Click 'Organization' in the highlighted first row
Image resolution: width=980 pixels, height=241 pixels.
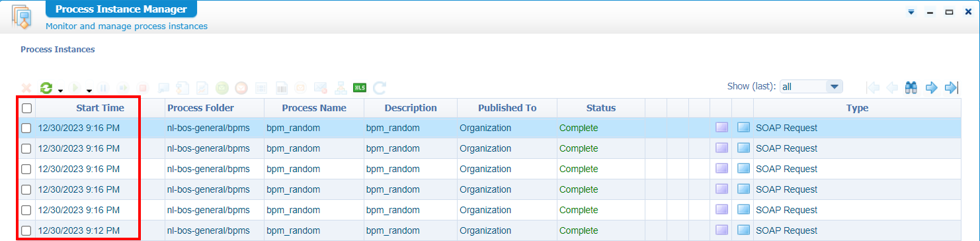pyautogui.click(x=485, y=128)
